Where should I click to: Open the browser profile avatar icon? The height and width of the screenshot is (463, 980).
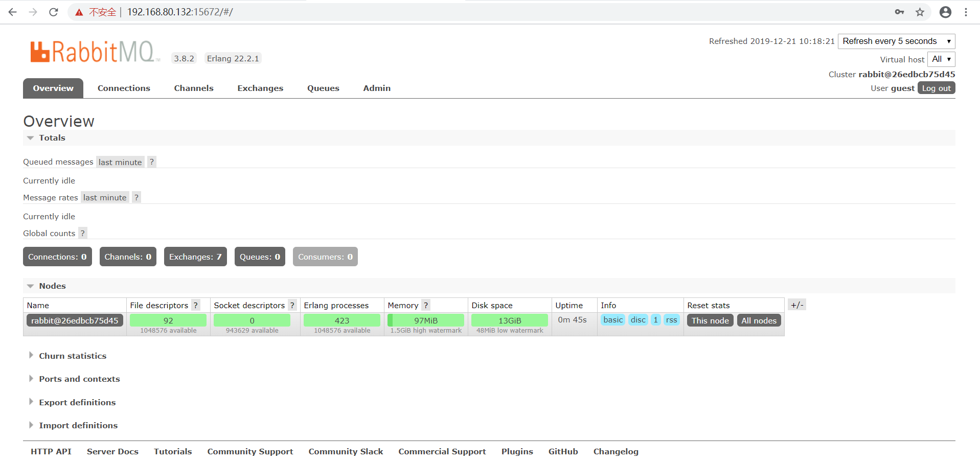946,12
